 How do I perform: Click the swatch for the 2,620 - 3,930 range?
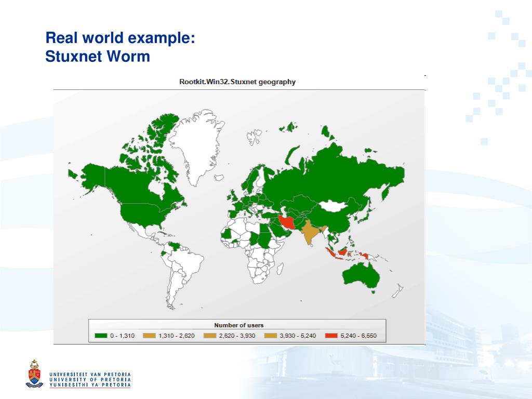[210, 336]
